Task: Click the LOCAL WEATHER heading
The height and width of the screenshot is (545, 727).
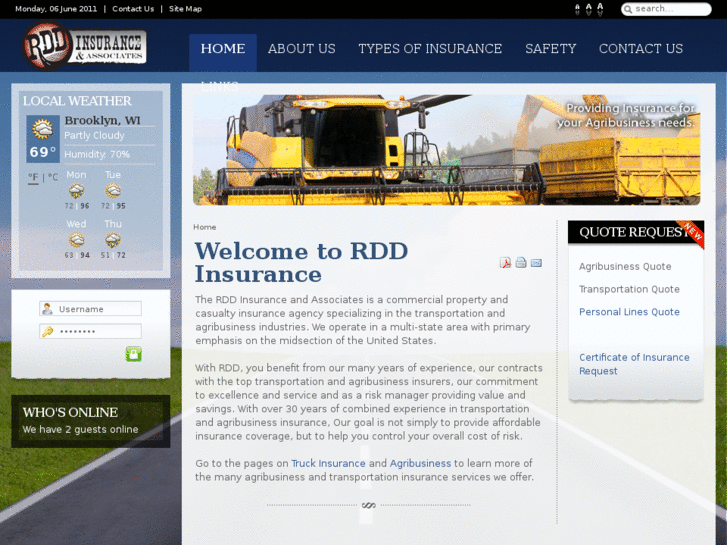Action: click(x=77, y=101)
